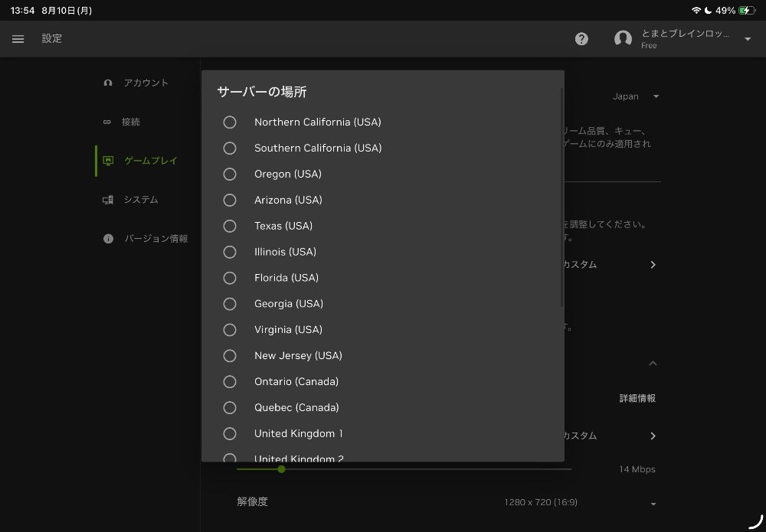Click the account headset icon in the sidebar

coord(108,83)
